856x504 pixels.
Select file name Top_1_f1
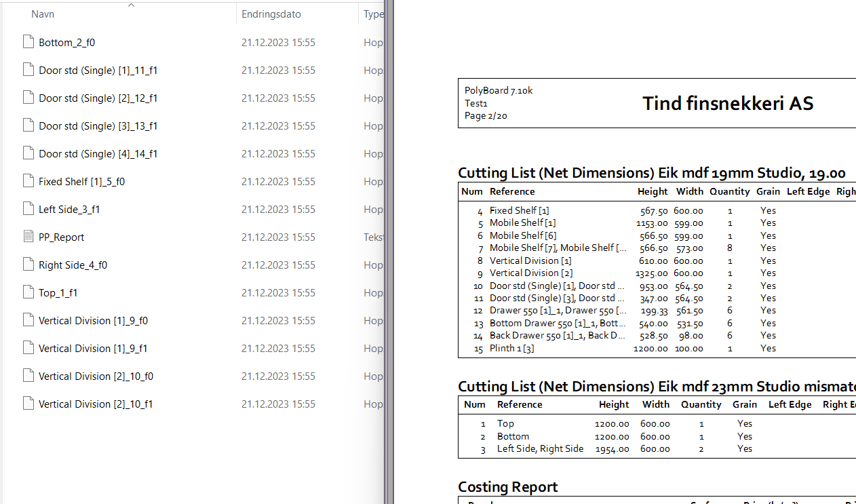tap(58, 293)
